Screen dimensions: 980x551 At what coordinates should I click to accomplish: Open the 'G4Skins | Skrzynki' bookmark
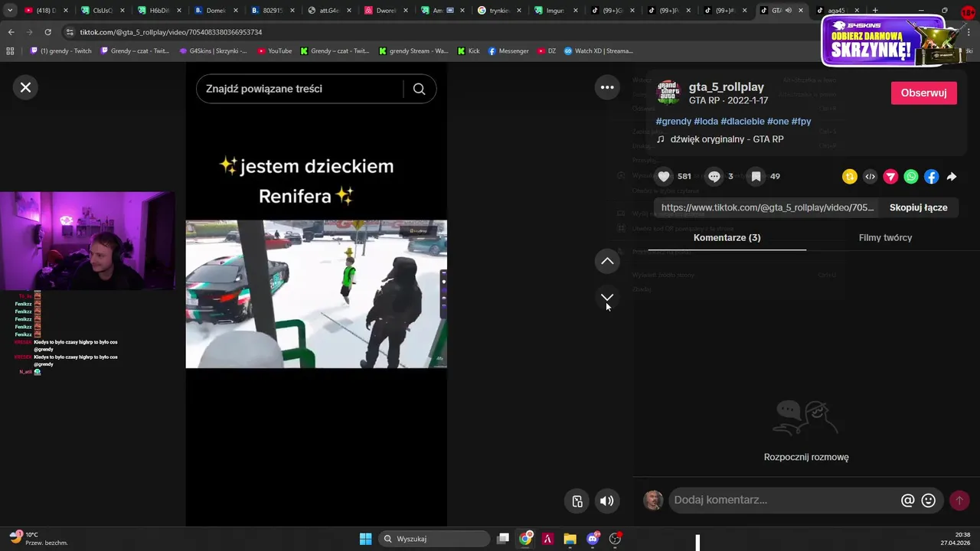coord(213,51)
